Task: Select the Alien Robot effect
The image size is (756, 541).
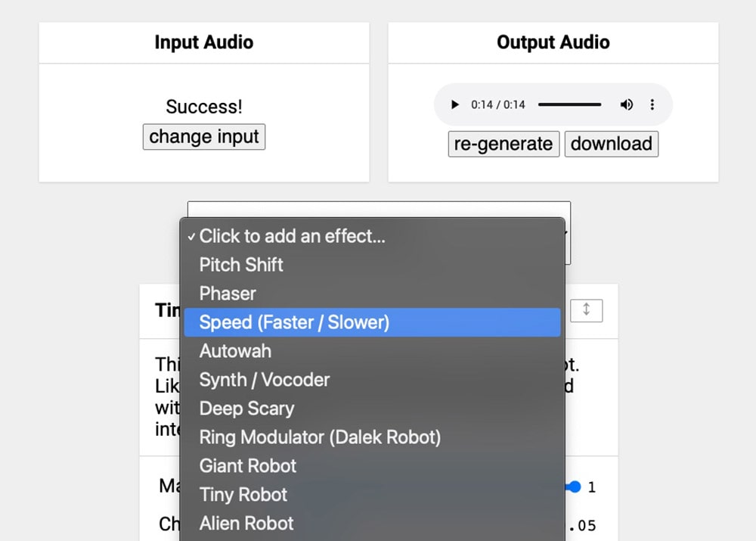Action: pyautogui.click(x=246, y=524)
